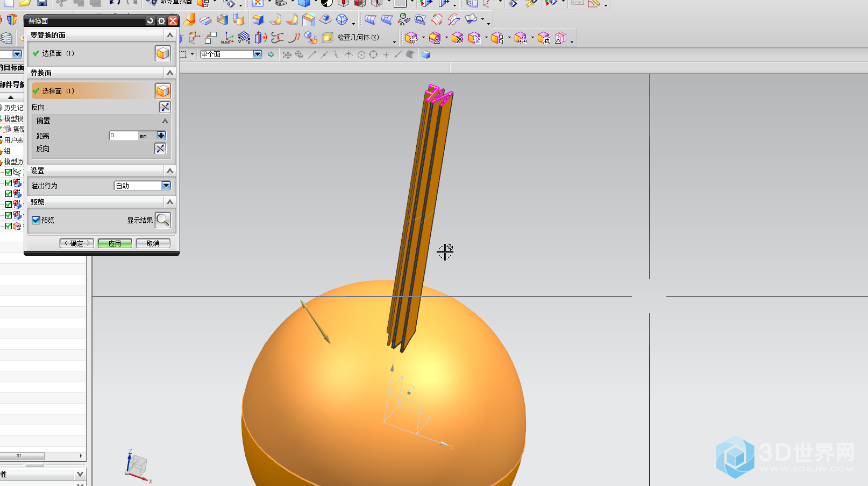Toggle checkbox of last model history tree row
The width and height of the screenshot is (868, 486).
point(9,226)
